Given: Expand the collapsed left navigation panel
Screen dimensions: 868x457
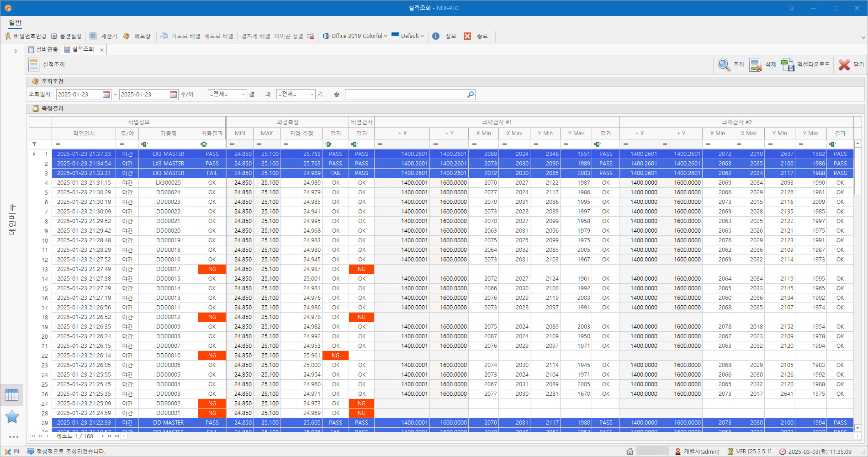Looking at the screenshot, I should (16, 51).
